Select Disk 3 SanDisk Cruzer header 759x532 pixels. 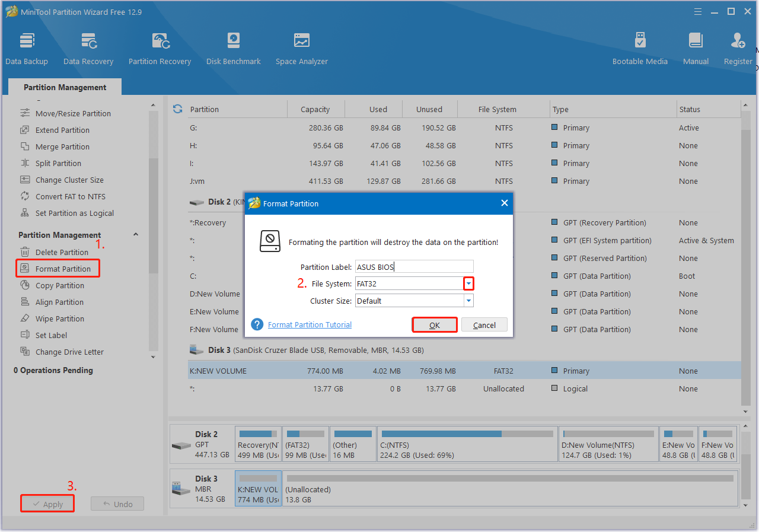[307, 350]
